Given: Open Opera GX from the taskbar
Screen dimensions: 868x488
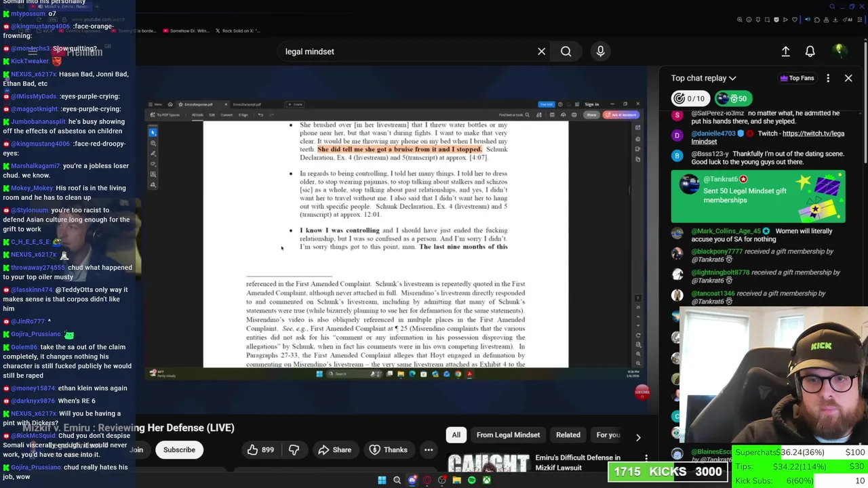Looking at the screenshot, I should pos(427,480).
